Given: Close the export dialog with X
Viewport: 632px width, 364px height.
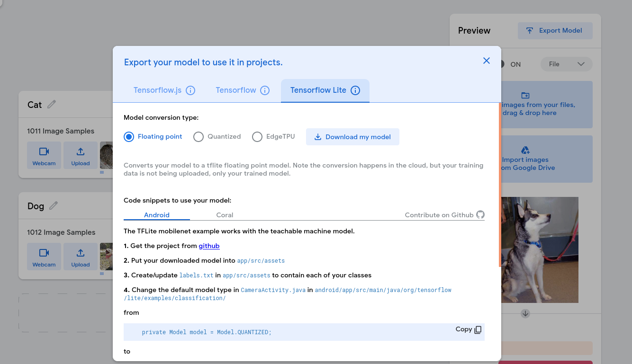Looking at the screenshot, I should (x=486, y=61).
